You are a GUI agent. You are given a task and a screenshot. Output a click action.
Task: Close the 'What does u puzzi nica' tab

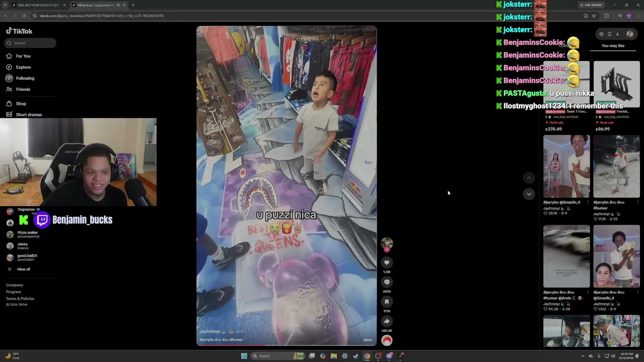(x=124, y=5)
